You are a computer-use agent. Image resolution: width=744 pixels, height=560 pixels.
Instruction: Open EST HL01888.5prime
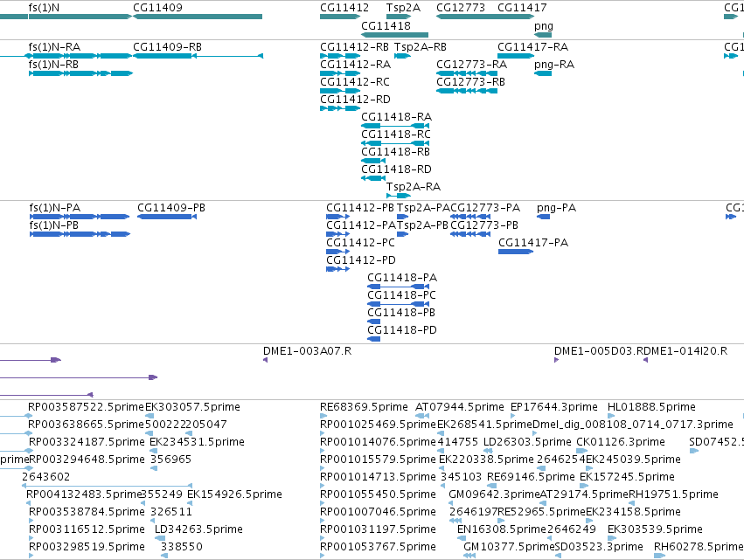click(x=651, y=407)
